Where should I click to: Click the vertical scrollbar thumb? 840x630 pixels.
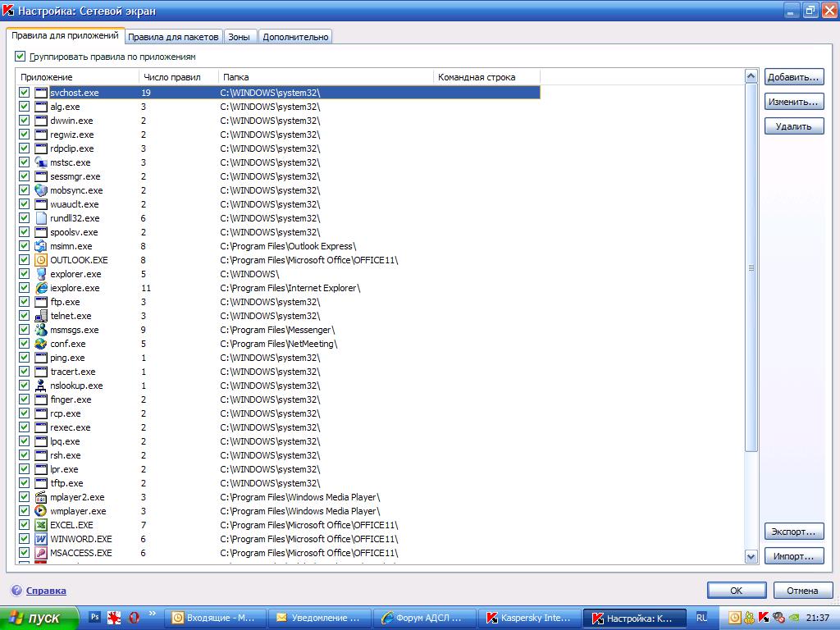(x=751, y=267)
